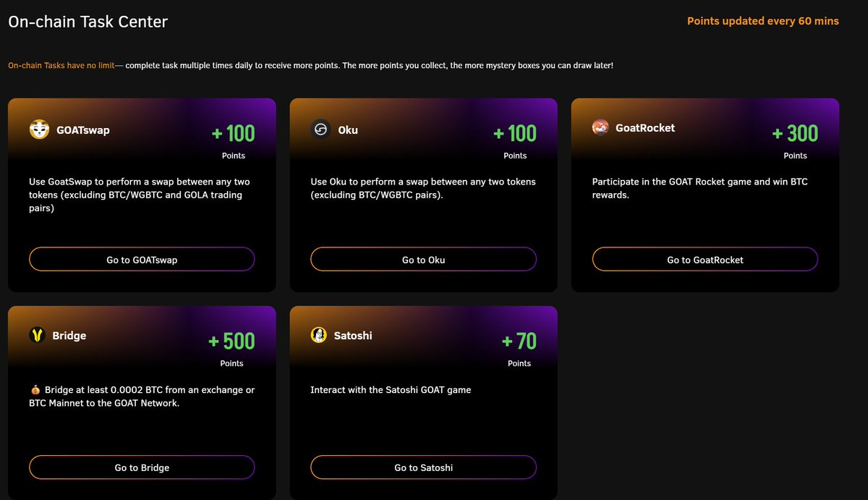
Task: Launch the Go to GoatRocket button
Action: 705,259
